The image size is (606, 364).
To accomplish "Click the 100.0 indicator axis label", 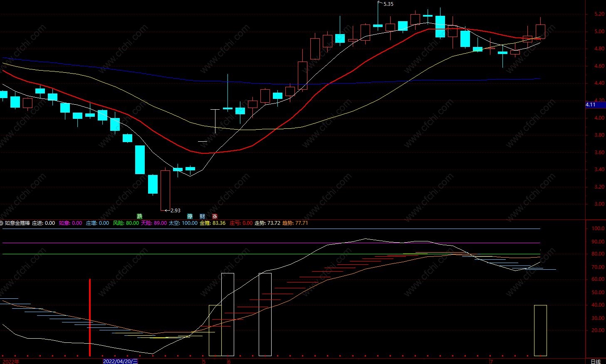I will (598, 229).
